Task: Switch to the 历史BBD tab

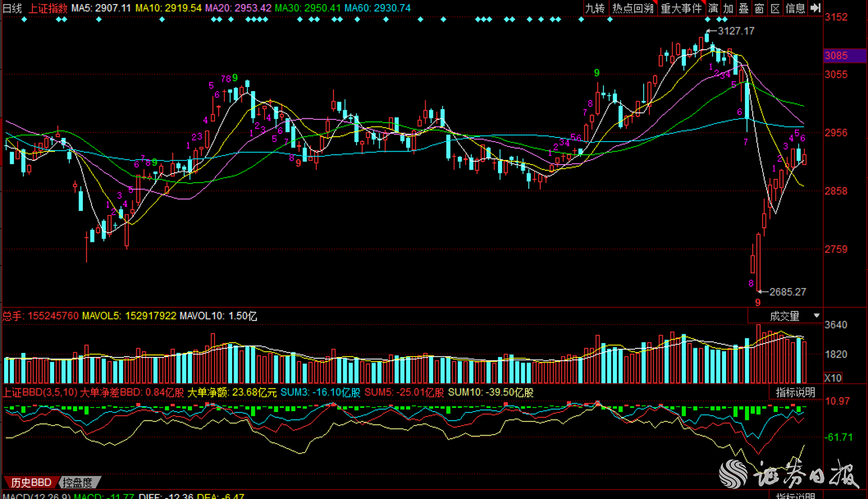Action: click(31, 482)
